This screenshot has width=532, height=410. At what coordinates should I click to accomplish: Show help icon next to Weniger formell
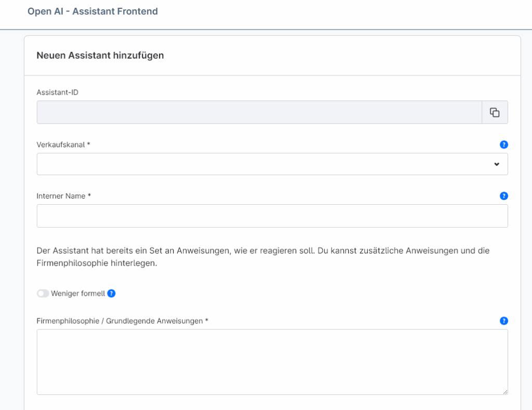point(111,293)
